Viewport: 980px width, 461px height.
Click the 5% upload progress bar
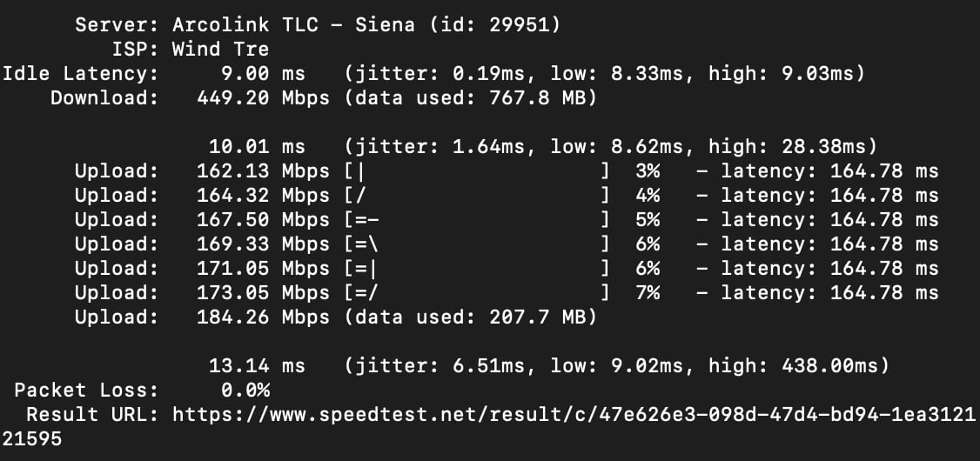(x=477, y=220)
